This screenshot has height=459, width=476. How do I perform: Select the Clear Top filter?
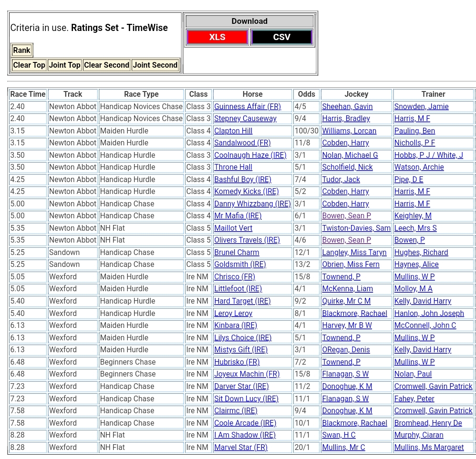point(29,65)
